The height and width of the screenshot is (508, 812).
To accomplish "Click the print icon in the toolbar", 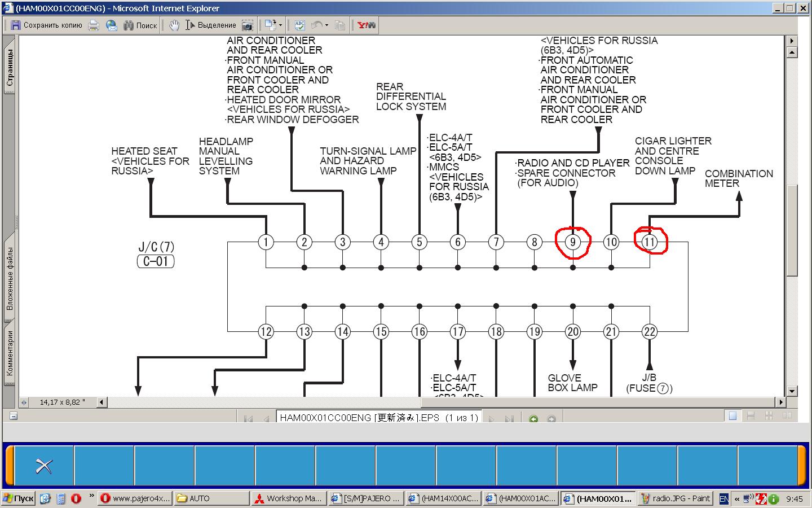I will coord(94,25).
